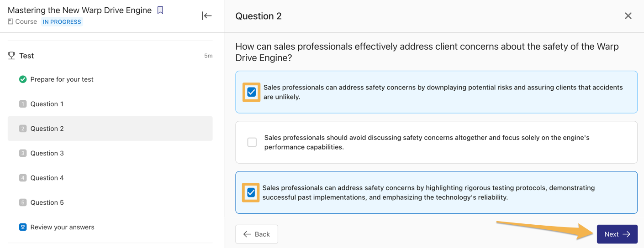Navigate to Question 5
Screen dimensions: 644x248
click(110, 202)
